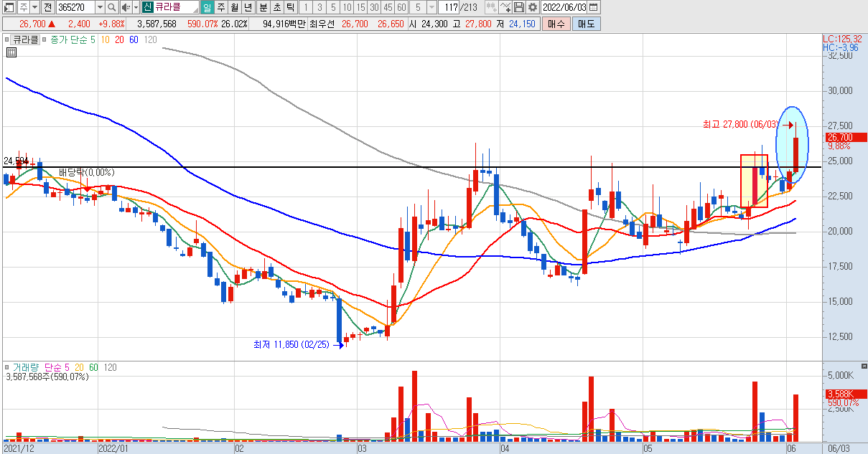Click the small square marker before 큐라클 label
This screenshot has width=868, height=454.
click(x=7, y=40)
